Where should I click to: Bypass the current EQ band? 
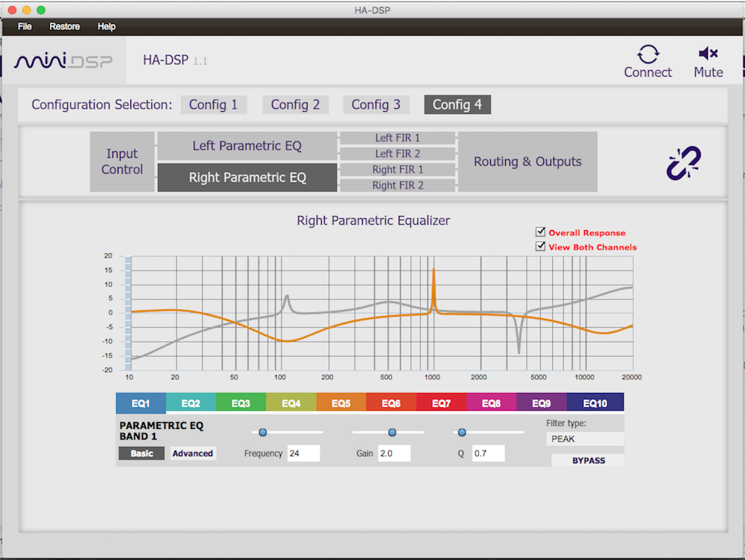click(589, 460)
